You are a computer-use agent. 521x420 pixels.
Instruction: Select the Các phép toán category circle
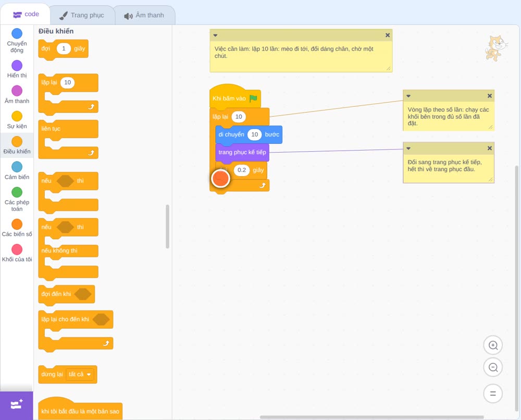coord(17,192)
